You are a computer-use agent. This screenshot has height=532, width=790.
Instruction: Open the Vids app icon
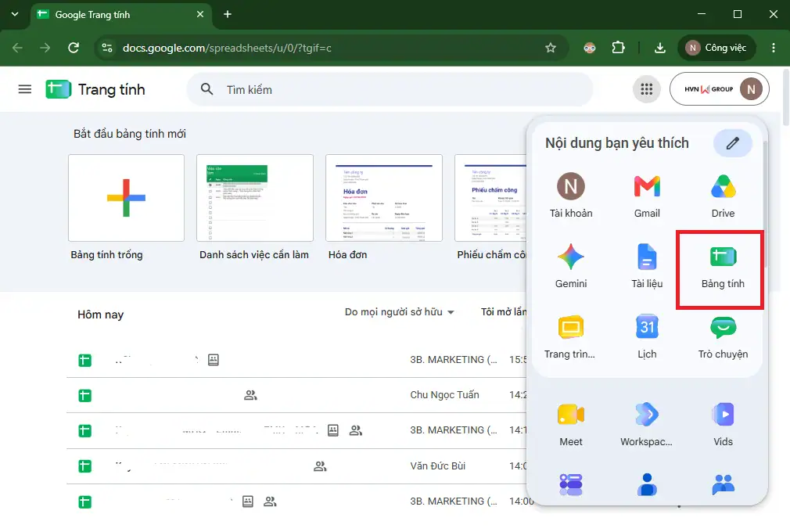723,424
